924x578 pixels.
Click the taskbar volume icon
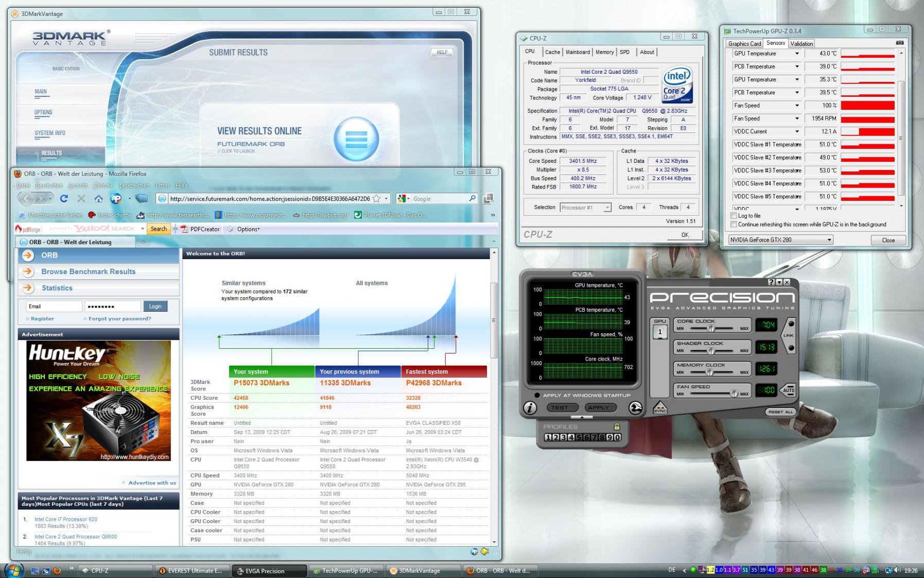click(897, 570)
